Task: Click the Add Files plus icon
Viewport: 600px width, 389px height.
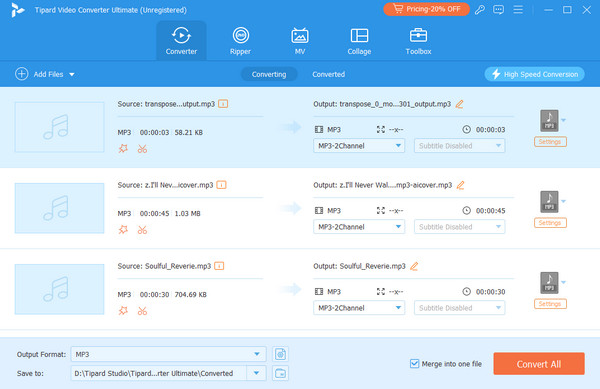Action: [x=21, y=74]
